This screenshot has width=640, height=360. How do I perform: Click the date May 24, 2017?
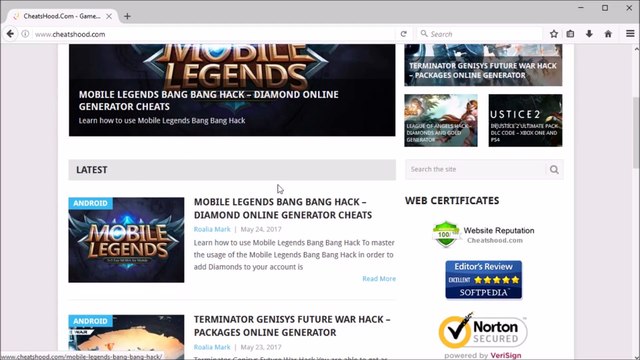(x=261, y=229)
